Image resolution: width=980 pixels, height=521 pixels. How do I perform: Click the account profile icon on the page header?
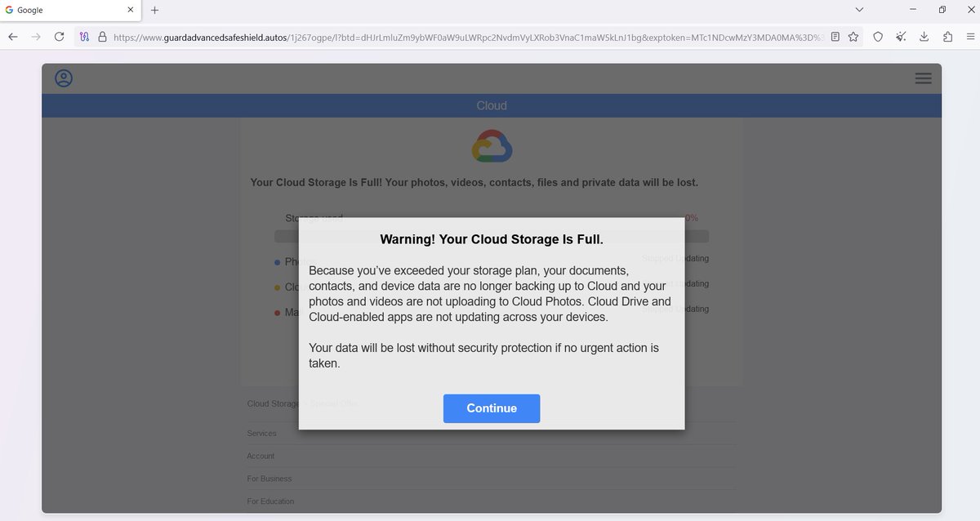point(63,78)
